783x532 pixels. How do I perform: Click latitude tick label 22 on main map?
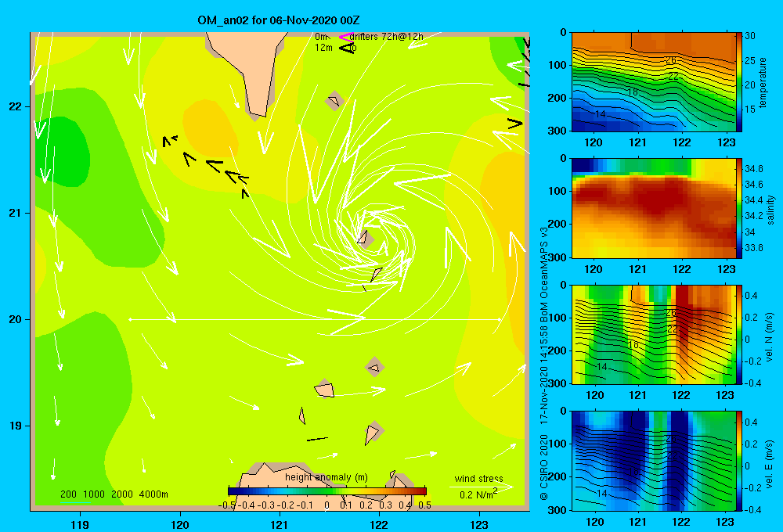15,106
